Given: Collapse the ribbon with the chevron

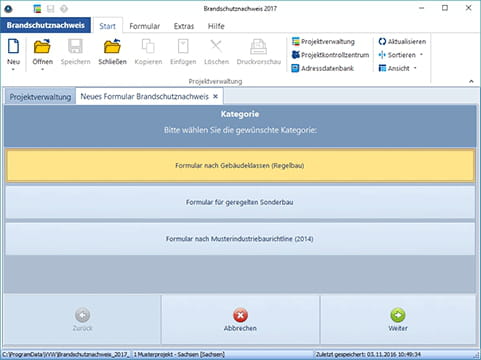Looking at the screenshot, I should [x=471, y=81].
